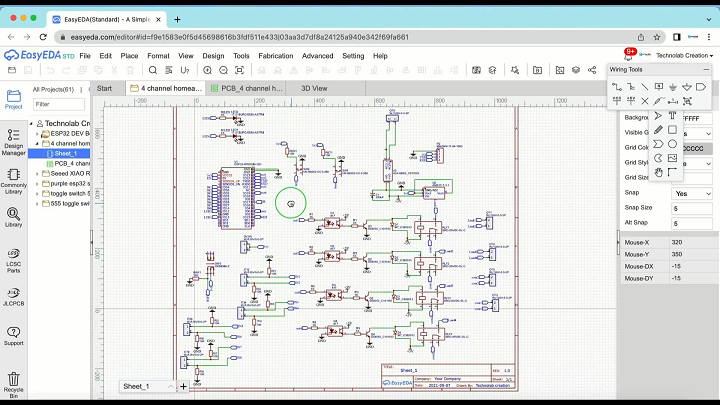The height and width of the screenshot is (405, 720).
Task: Open the Fabrication menu
Action: coord(276,56)
